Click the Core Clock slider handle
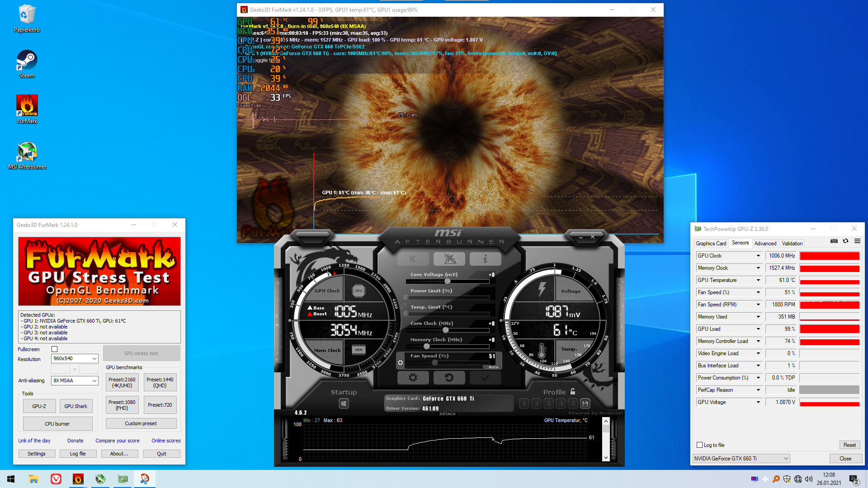Screen dimensions: 868x488 [446, 330]
